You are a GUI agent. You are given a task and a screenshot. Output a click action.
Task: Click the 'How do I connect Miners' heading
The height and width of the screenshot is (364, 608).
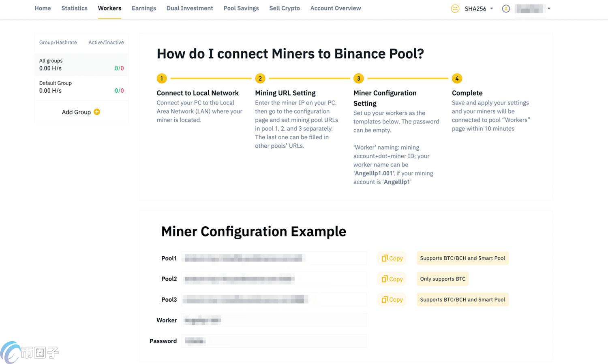coord(290,54)
